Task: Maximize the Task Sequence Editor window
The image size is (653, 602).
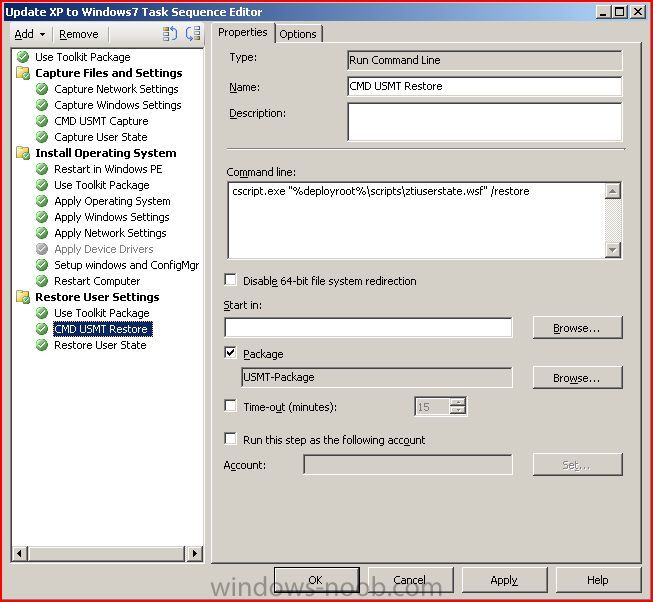Action: tap(620, 12)
